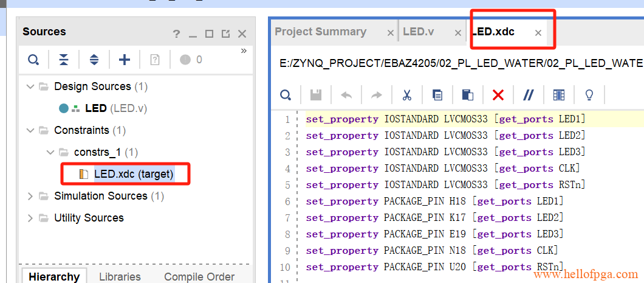Screen dimensions: 644x283
Task: Toggle line comments with the slash icon
Action: pyautogui.click(x=529, y=95)
